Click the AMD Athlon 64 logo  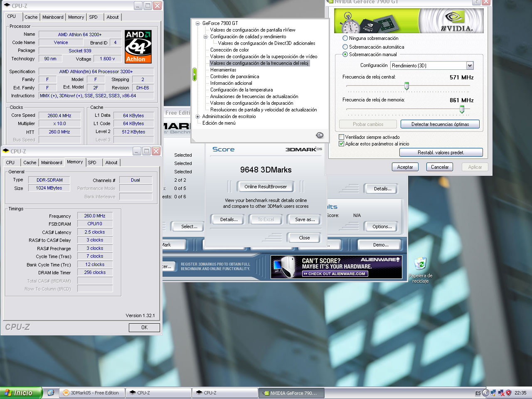point(138,47)
